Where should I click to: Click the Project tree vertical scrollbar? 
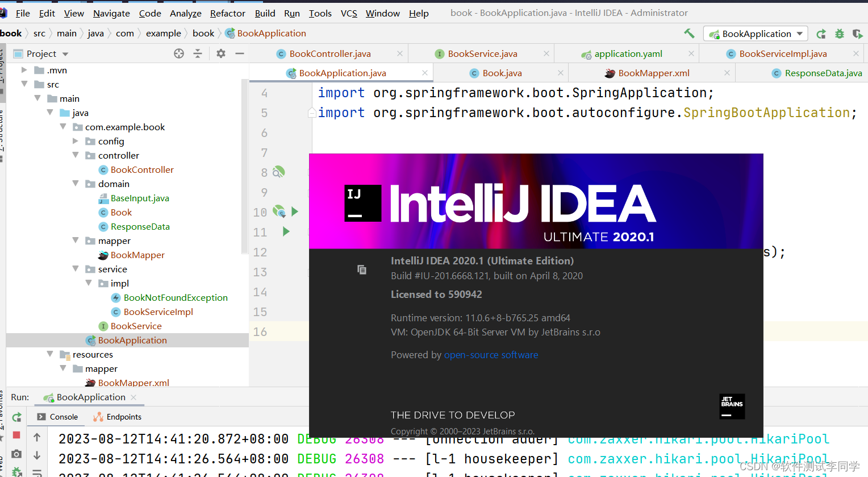point(245,168)
